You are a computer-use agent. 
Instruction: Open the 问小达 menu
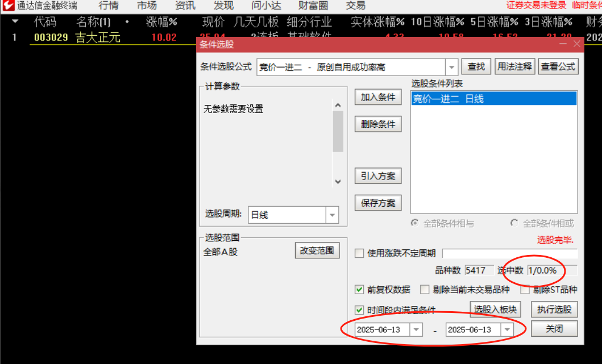tap(265, 6)
